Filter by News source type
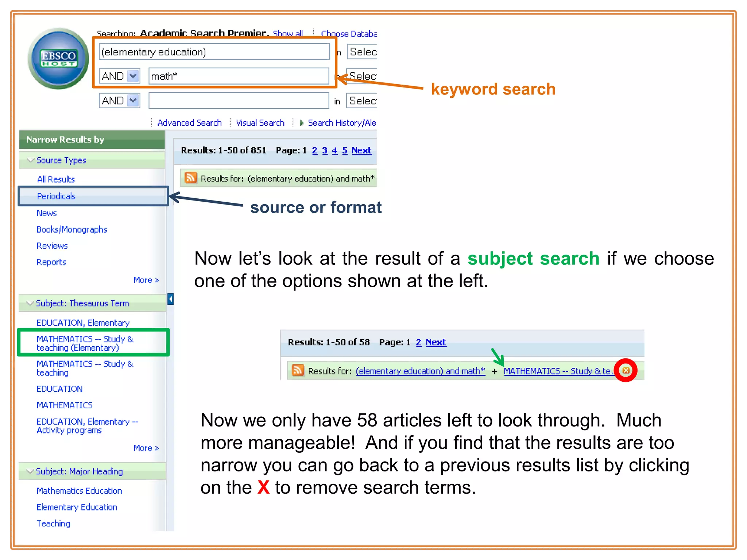This screenshot has height=560, width=747. tap(47, 213)
